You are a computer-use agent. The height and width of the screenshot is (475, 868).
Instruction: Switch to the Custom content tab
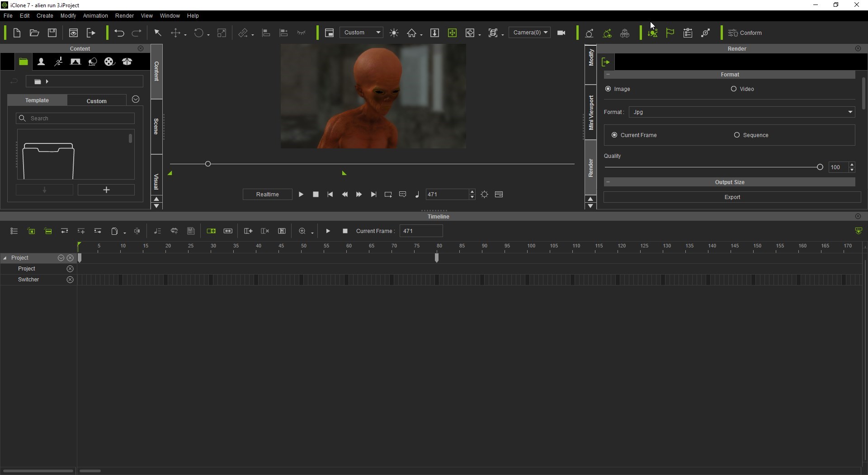[x=97, y=101]
